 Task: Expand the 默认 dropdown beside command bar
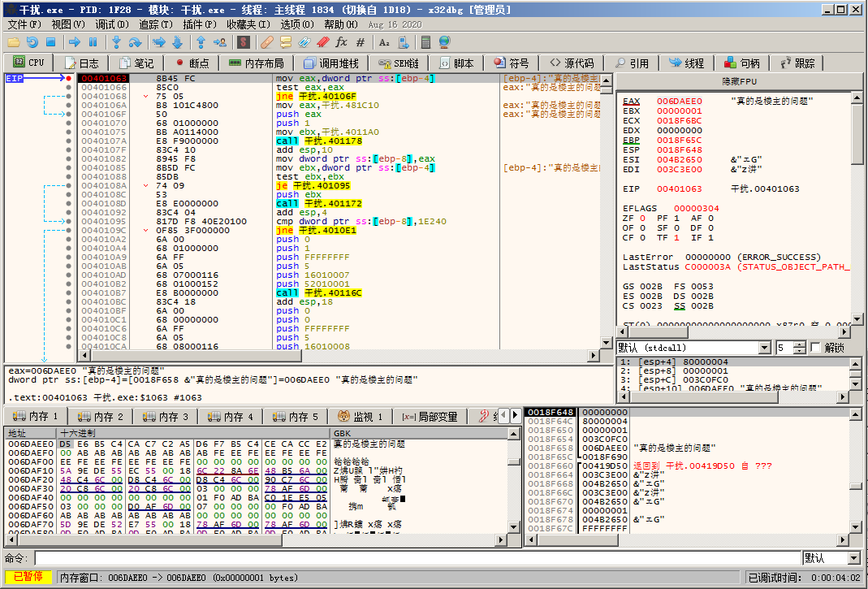[x=853, y=558]
